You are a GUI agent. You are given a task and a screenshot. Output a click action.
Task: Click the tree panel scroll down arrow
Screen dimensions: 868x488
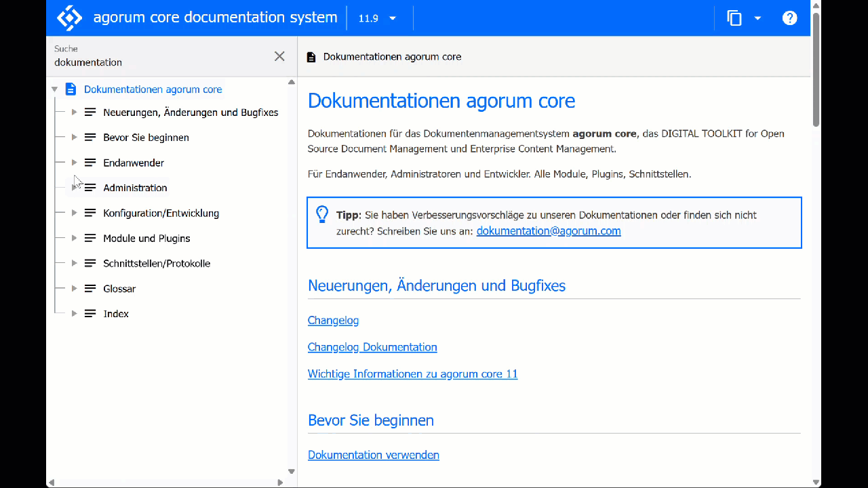pos(292,471)
